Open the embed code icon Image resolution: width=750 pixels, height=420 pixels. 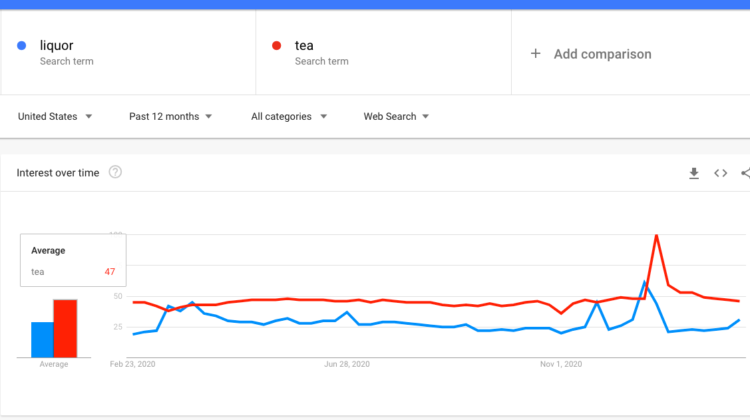720,173
